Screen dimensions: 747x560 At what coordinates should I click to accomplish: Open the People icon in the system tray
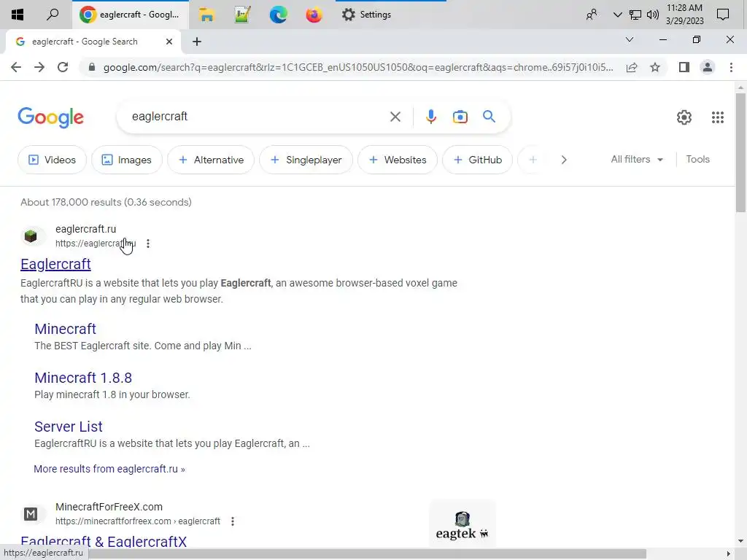(592, 15)
